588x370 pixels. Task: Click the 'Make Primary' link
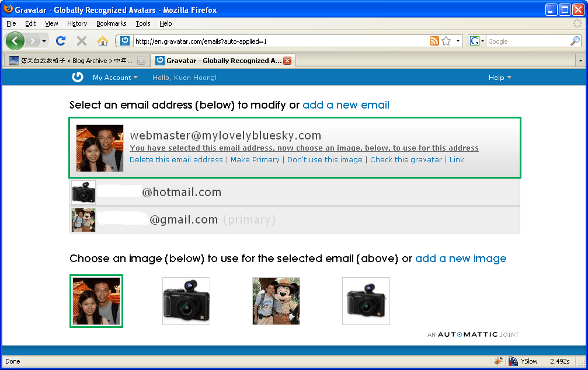point(255,160)
